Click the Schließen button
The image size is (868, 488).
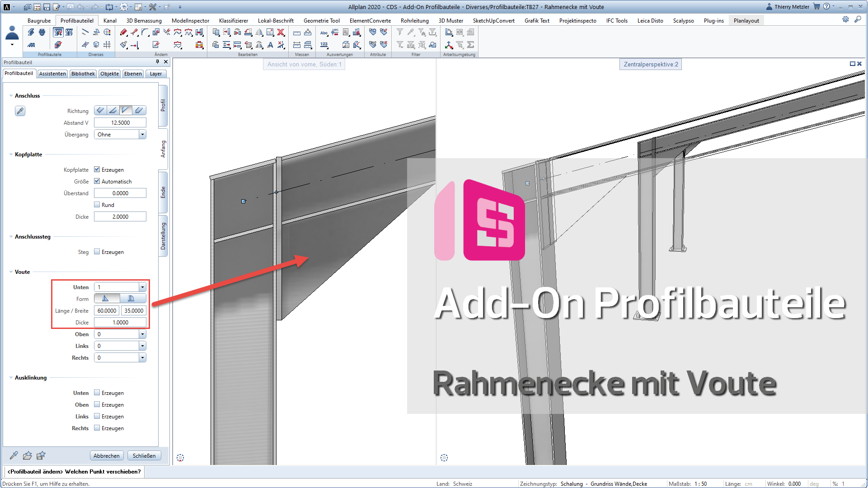tap(144, 455)
